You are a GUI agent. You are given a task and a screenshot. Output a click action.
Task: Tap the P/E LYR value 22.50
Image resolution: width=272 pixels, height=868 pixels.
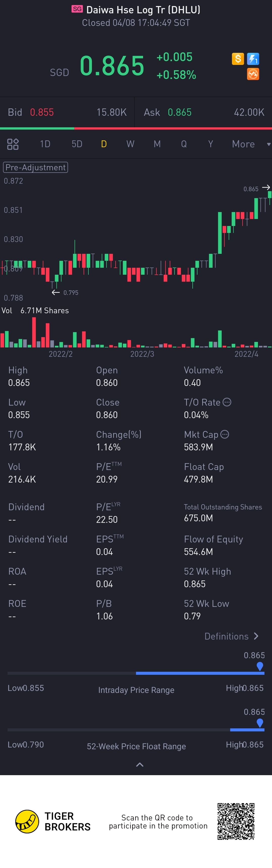pos(107,520)
